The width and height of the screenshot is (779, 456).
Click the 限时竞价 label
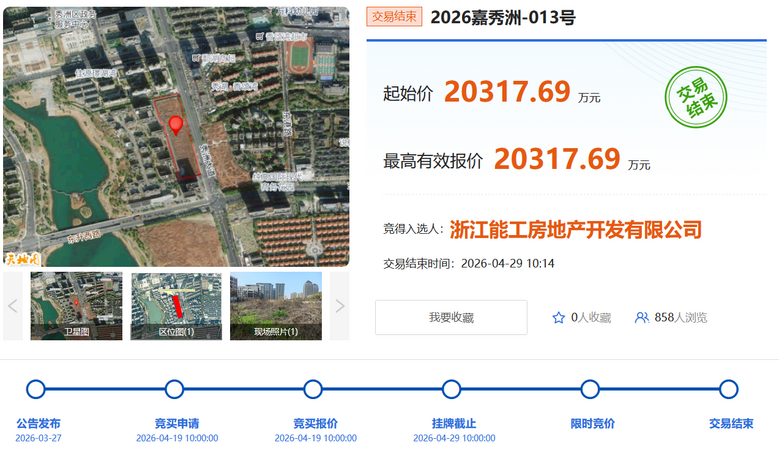[593, 424]
